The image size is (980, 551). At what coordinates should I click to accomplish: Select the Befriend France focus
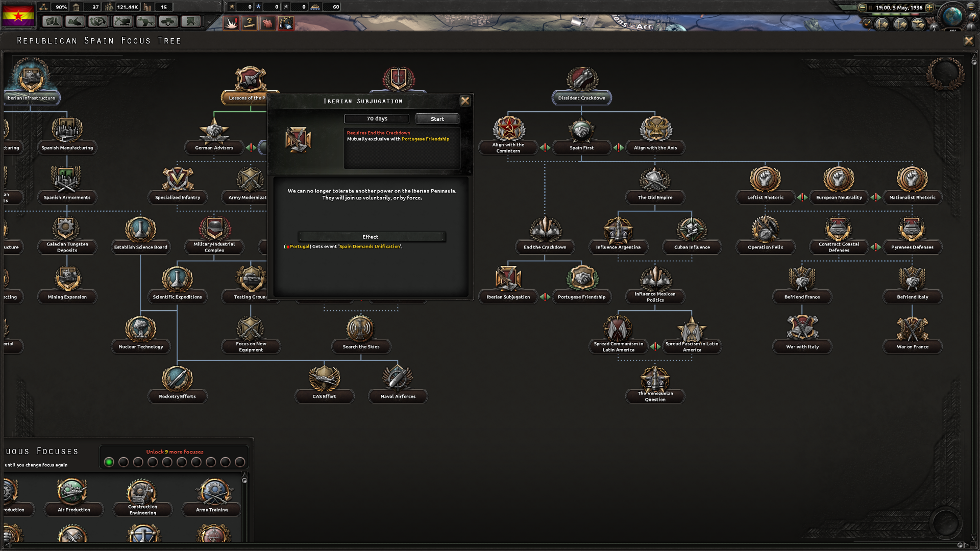[802, 284]
